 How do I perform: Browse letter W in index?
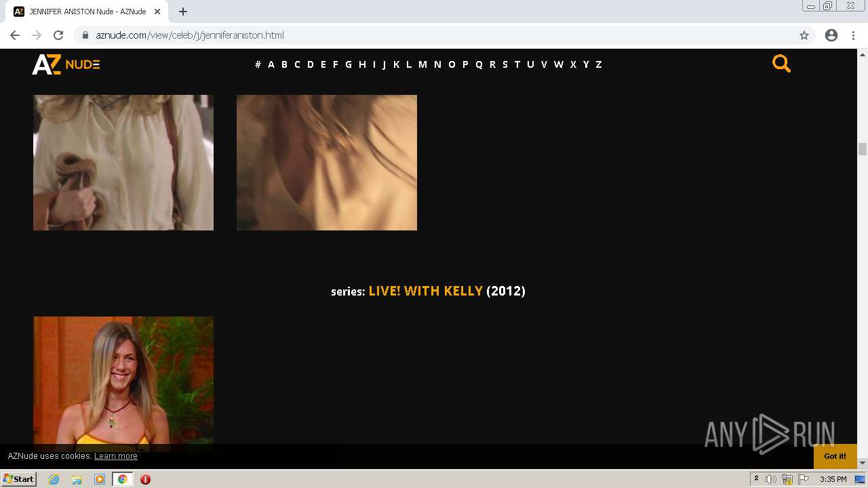click(x=559, y=64)
